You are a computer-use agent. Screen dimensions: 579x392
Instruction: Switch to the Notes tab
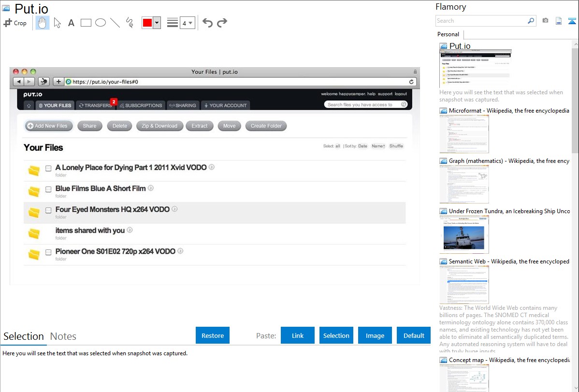click(x=63, y=336)
